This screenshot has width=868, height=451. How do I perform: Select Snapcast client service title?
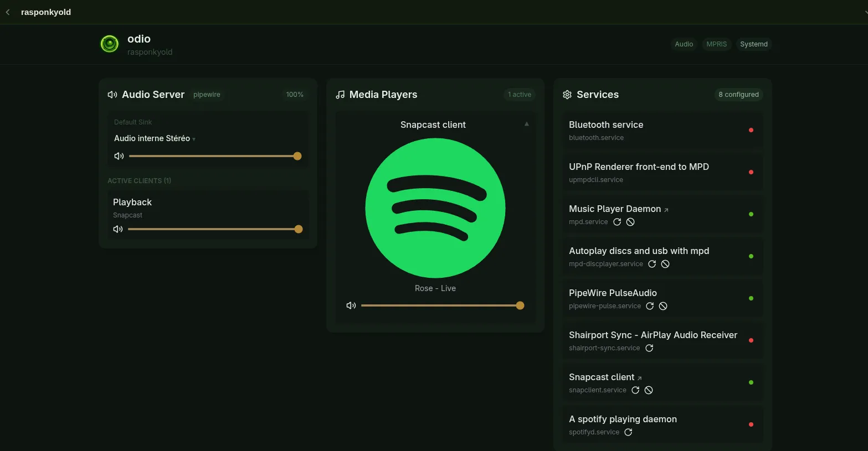[x=602, y=377]
